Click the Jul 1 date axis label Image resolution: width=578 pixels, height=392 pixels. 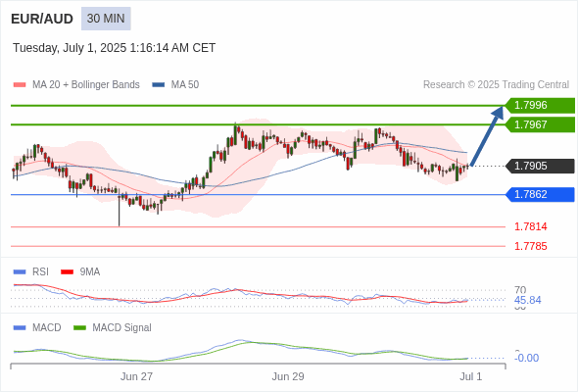(x=471, y=377)
